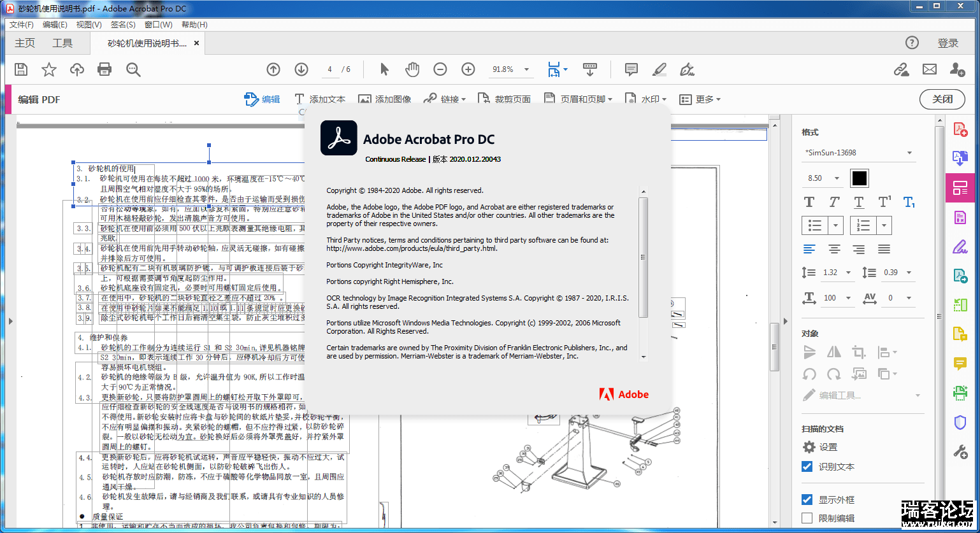Open line spacing 1.32 dropdown
The image size is (980, 533).
tap(837, 273)
